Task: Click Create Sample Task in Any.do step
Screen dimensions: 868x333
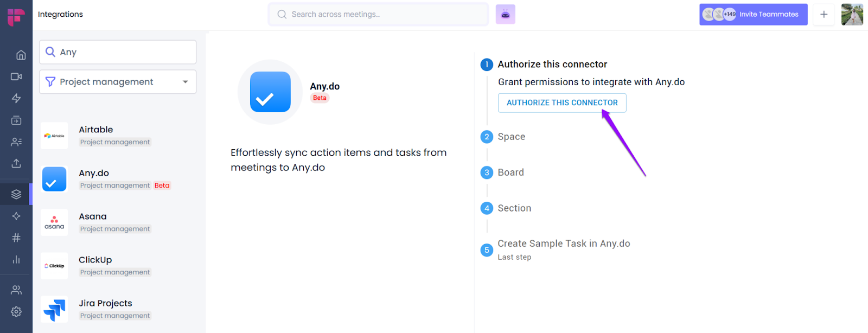Action: pyautogui.click(x=556, y=249)
